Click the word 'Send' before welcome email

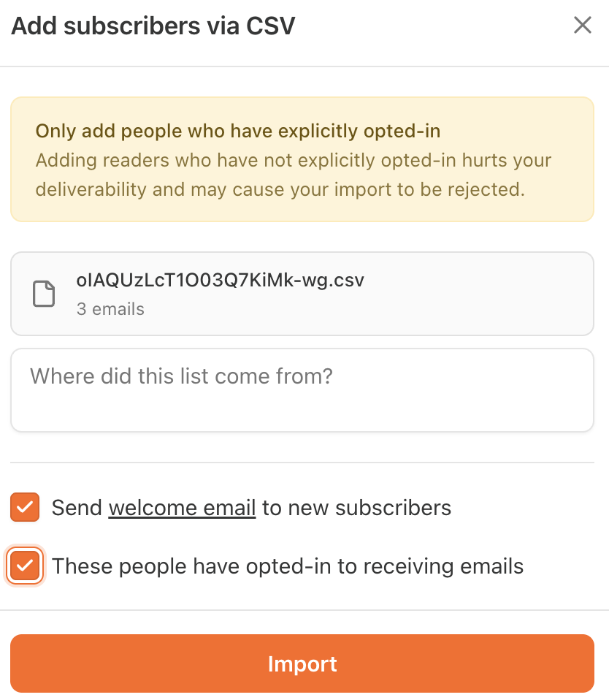pyautogui.click(x=77, y=508)
